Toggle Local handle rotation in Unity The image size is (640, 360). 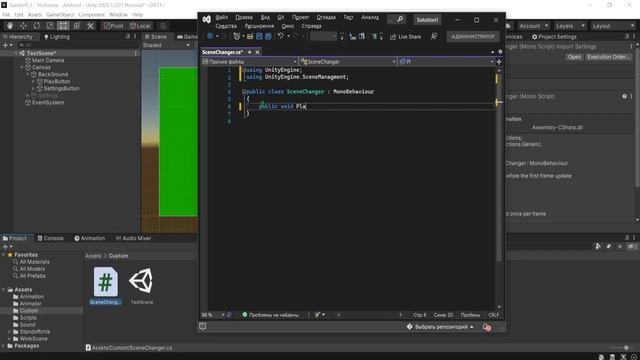coord(140,26)
